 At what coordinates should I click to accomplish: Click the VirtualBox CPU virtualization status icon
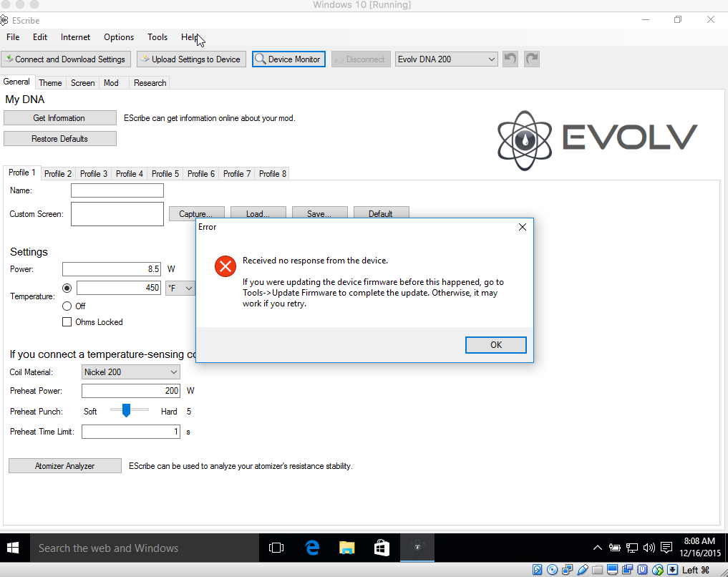(643, 570)
